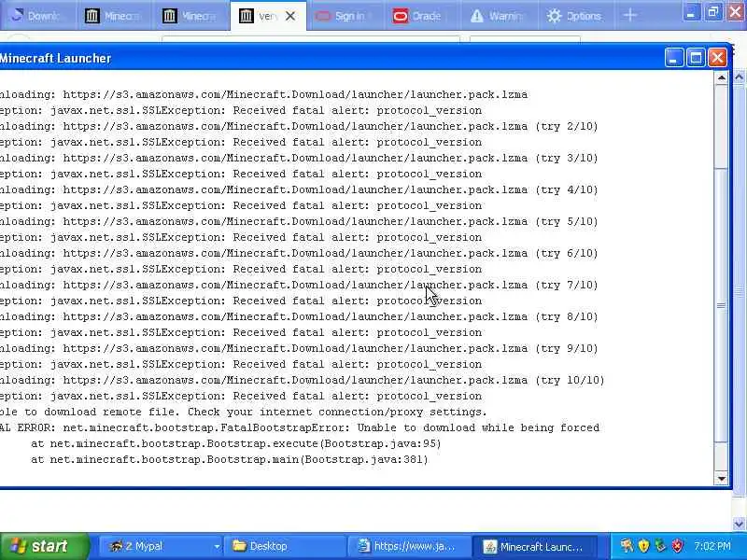Open the https://www.ja... taskbar button
This screenshot has height=560, width=747.
(410, 546)
